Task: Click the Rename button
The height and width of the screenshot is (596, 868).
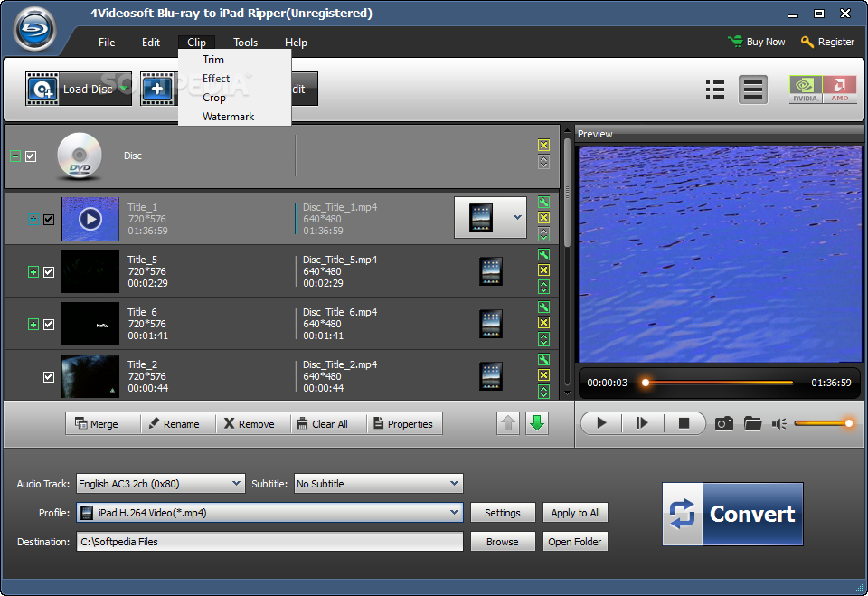Action: (178, 424)
